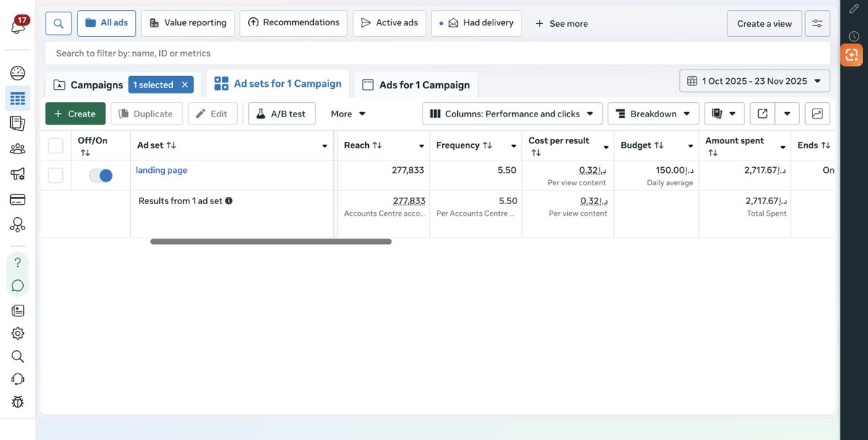Select the Active ads view

pyautogui.click(x=389, y=23)
